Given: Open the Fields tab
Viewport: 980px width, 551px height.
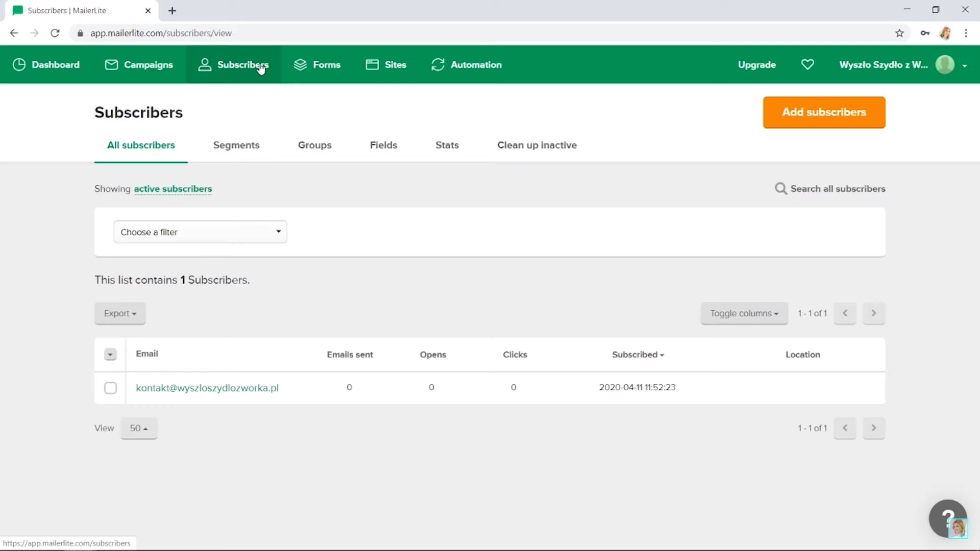Looking at the screenshot, I should pyautogui.click(x=383, y=145).
